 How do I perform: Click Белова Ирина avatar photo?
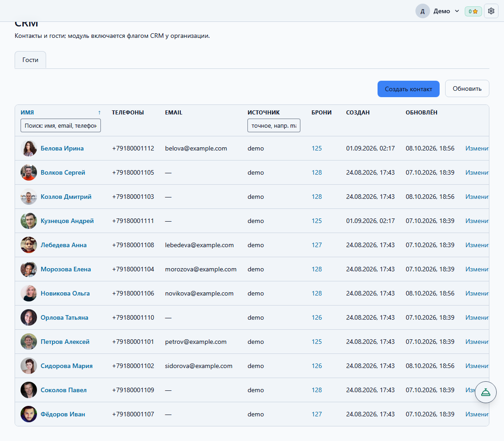click(x=29, y=148)
